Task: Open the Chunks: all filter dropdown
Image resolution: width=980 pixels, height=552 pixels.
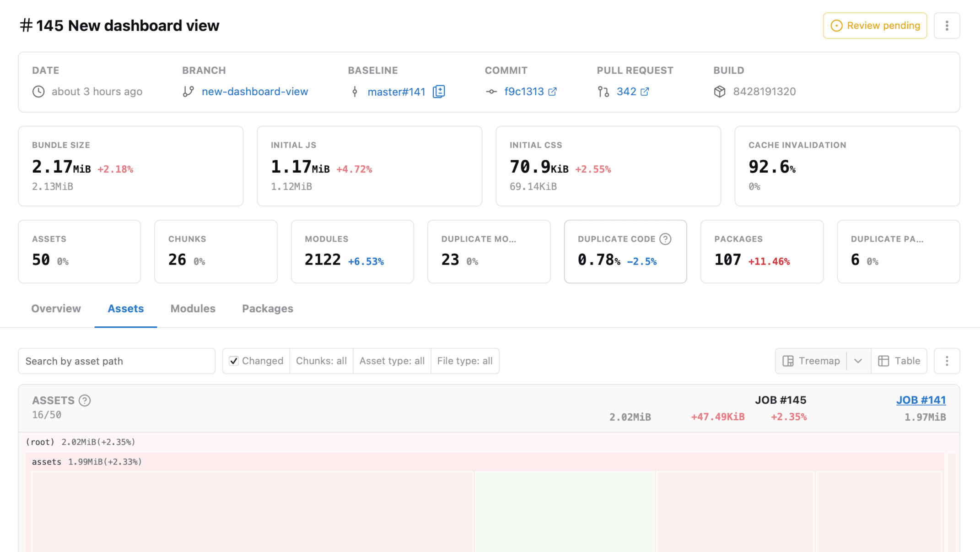Action: [x=321, y=361]
